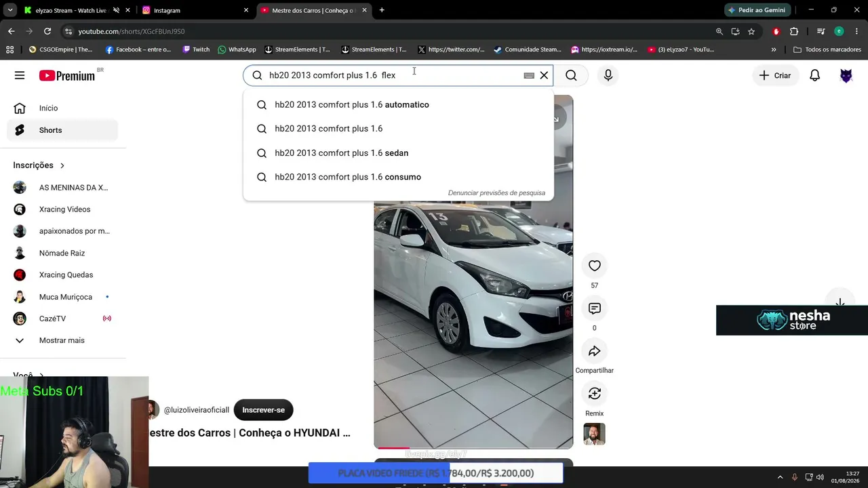Mute the elyzao Stream tab
The width and height of the screenshot is (868, 488).
pos(117,10)
